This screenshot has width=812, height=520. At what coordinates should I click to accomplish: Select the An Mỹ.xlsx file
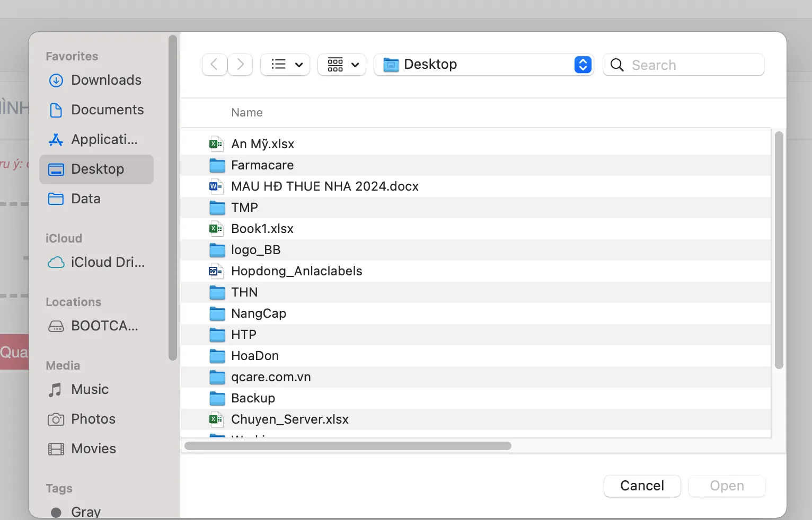(262, 144)
